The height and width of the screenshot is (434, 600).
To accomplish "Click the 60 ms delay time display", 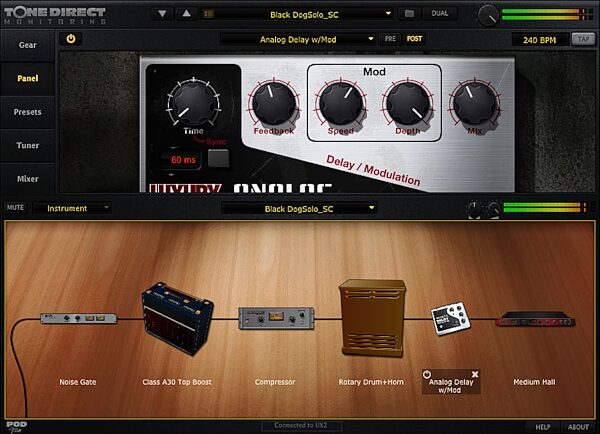I will pyautogui.click(x=181, y=160).
